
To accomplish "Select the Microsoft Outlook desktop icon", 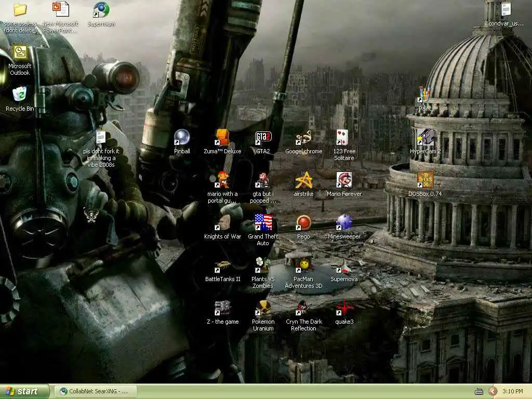I will [20, 52].
